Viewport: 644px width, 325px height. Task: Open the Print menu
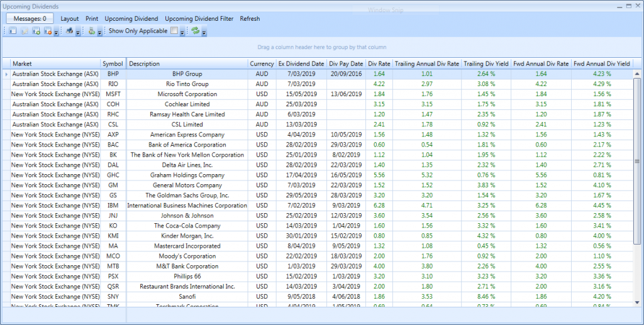(x=92, y=18)
